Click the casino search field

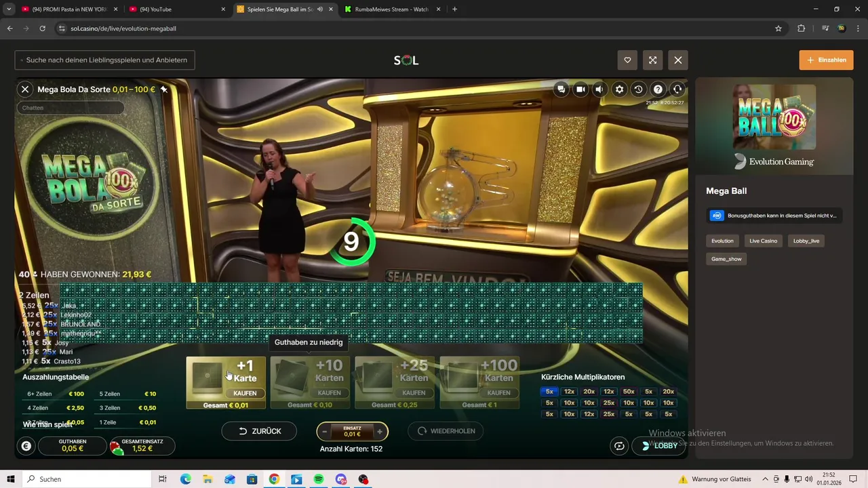(105, 60)
